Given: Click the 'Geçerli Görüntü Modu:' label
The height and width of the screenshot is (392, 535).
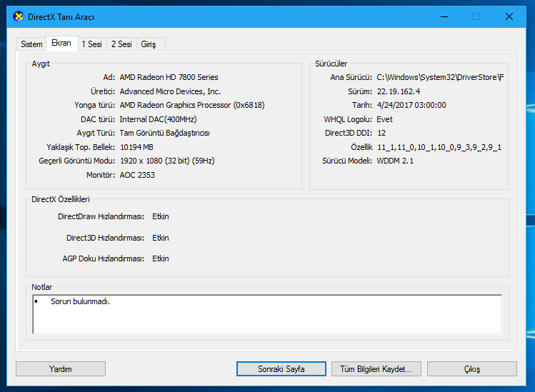Looking at the screenshot, I should pos(76,161).
